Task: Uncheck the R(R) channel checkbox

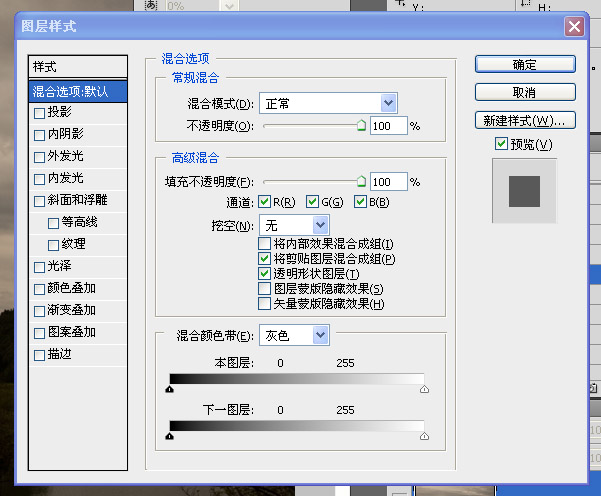Action: point(264,202)
